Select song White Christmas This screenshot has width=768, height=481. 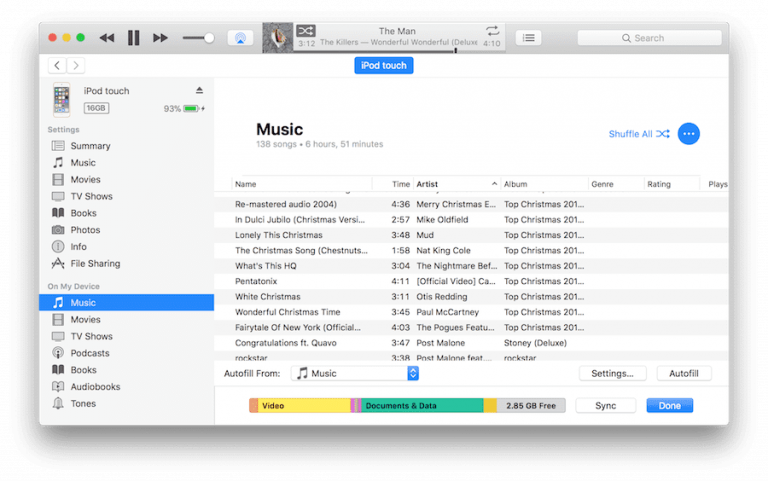tap(471, 297)
